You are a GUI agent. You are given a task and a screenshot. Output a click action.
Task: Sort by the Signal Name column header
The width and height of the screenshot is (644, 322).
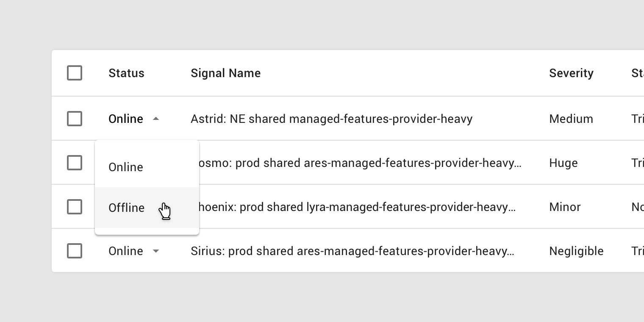click(x=225, y=73)
